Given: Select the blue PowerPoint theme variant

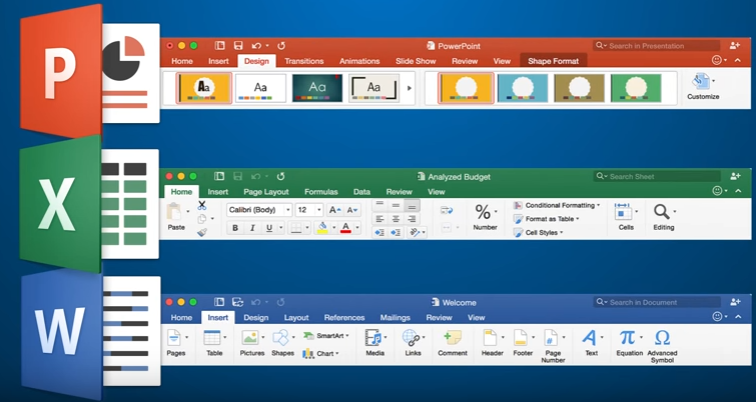Looking at the screenshot, I should point(522,88).
